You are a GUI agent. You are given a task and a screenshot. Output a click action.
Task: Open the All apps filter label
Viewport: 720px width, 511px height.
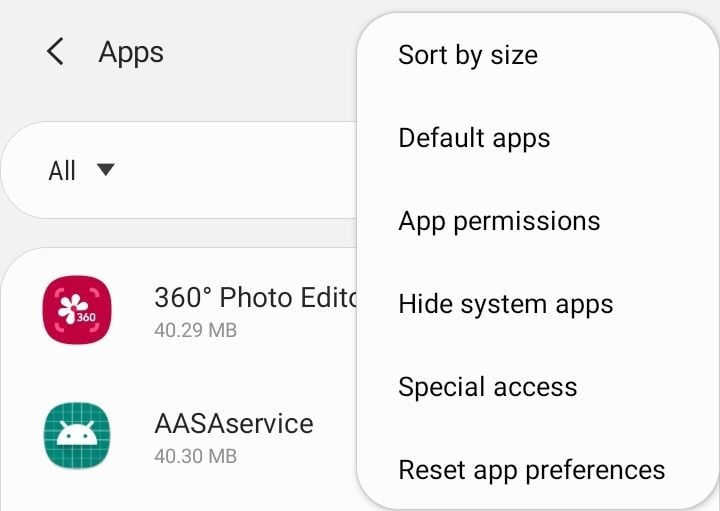pyautogui.click(x=62, y=171)
